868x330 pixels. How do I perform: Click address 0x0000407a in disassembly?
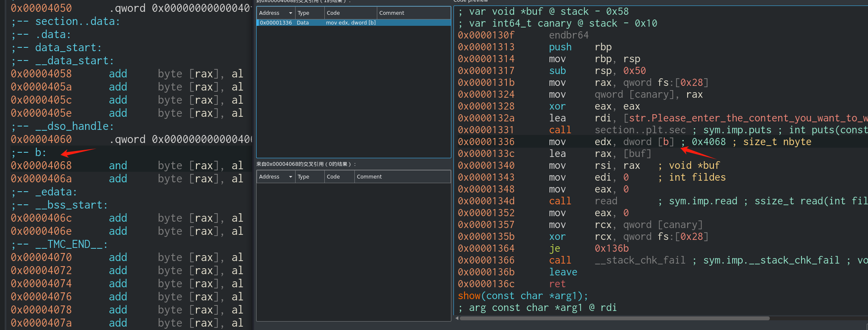(x=41, y=323)
